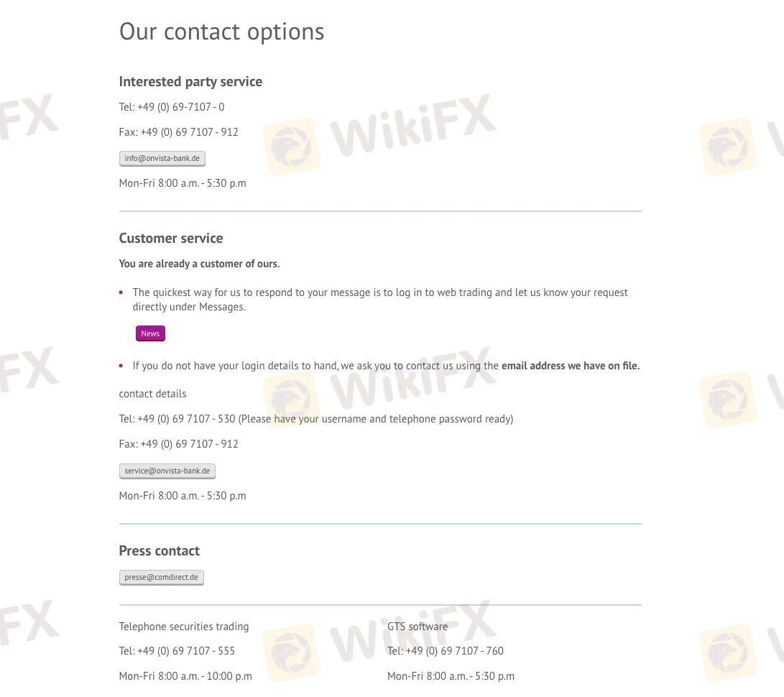Screen dimensions: 784x697
Task: Click the "Telephone securities trading" label
Action: (x=184, y=627)
